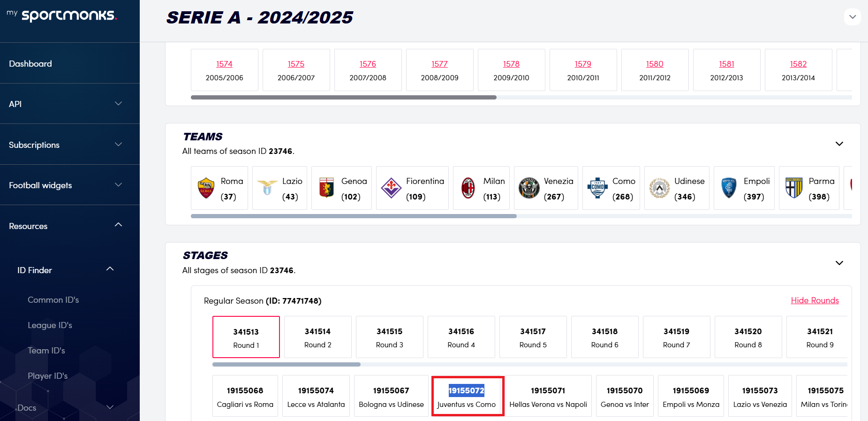This screenshot has height=421, width=868.
Task: Click the Hellas Verona vs Napoli fixture
Action: click(548, 396)
